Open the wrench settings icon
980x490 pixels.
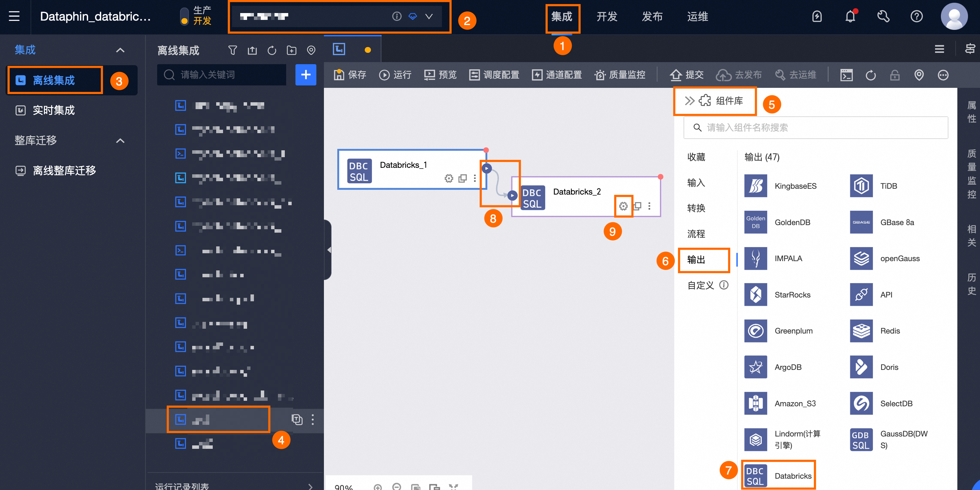(x=883, y=16)
